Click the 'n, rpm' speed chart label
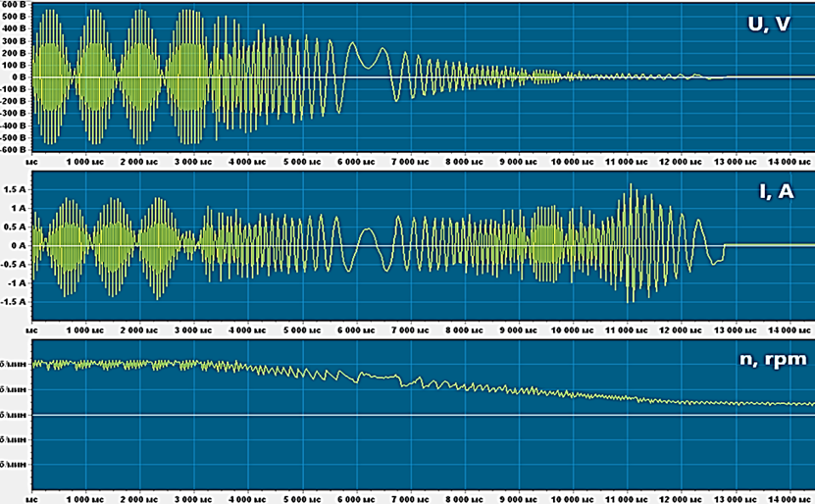 [x=770, y=359]
